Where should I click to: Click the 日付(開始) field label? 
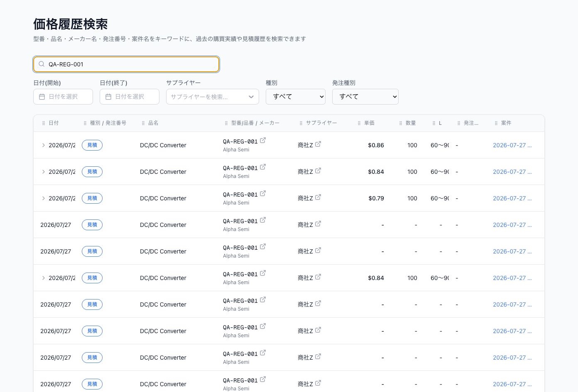coord(47,83)
